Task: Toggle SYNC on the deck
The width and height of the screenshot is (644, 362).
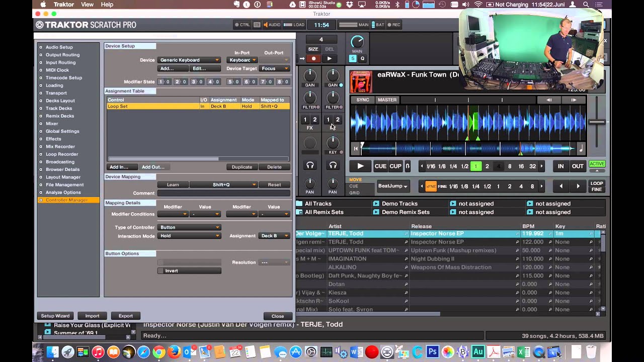Action: point(363,100)
